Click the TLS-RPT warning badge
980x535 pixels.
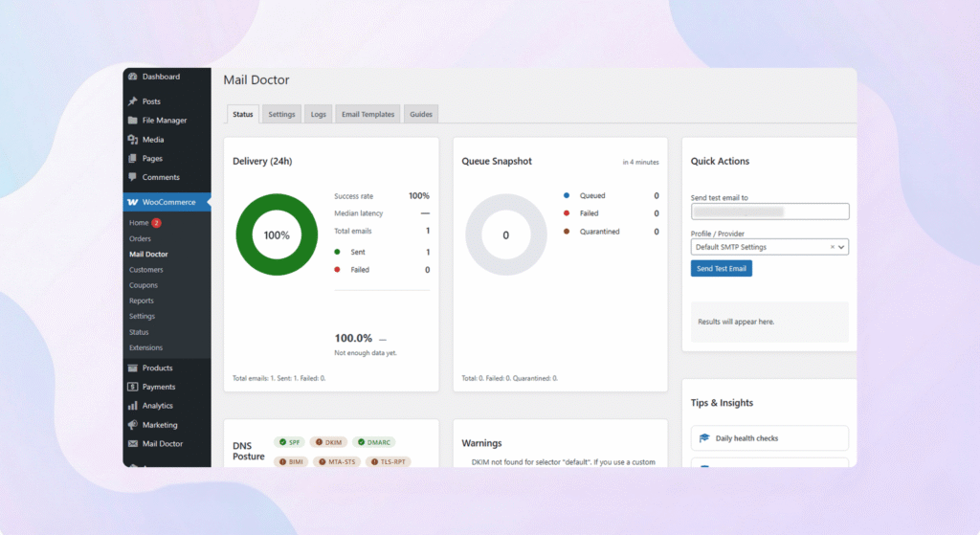pyautogui.click(x=389, y=462)
